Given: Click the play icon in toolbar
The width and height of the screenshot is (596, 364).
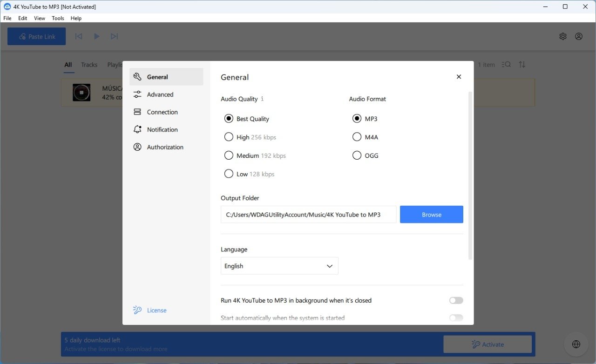Looking at the screenshot, I should coord(96,36).
